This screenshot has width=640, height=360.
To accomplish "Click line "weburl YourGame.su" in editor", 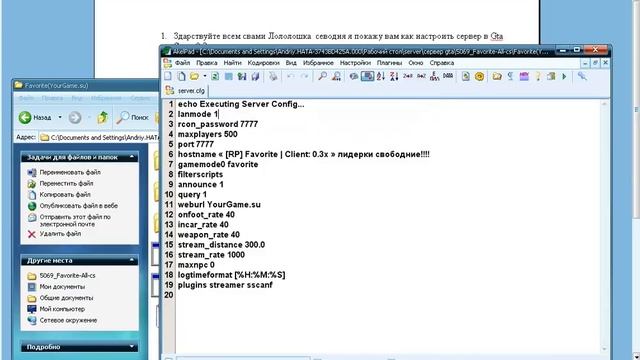I will click(219, 204).
